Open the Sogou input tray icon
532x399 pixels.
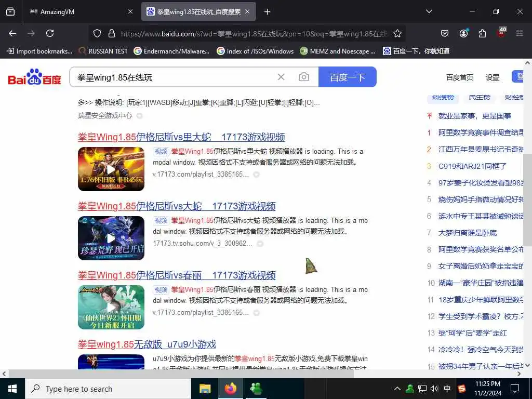coord(462,389)
